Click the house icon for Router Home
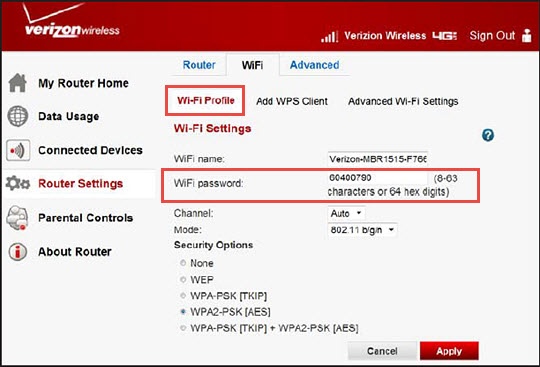540x367 pixels. 18,83
